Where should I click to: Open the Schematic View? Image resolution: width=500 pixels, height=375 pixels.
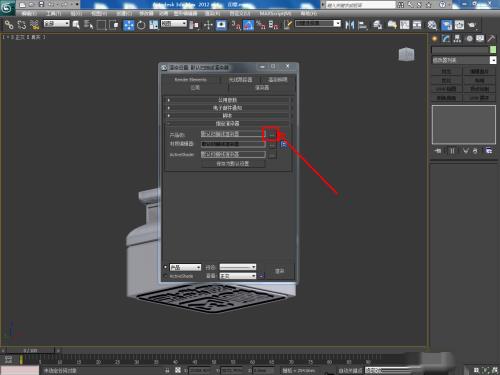coord(417,25)
